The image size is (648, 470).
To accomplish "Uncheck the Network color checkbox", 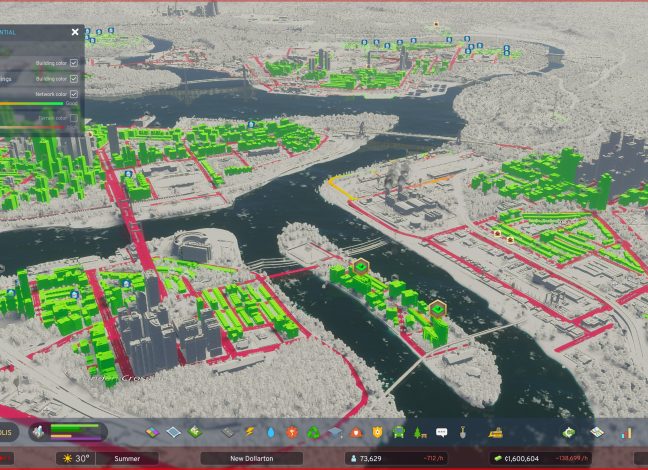I will (74, 94).
